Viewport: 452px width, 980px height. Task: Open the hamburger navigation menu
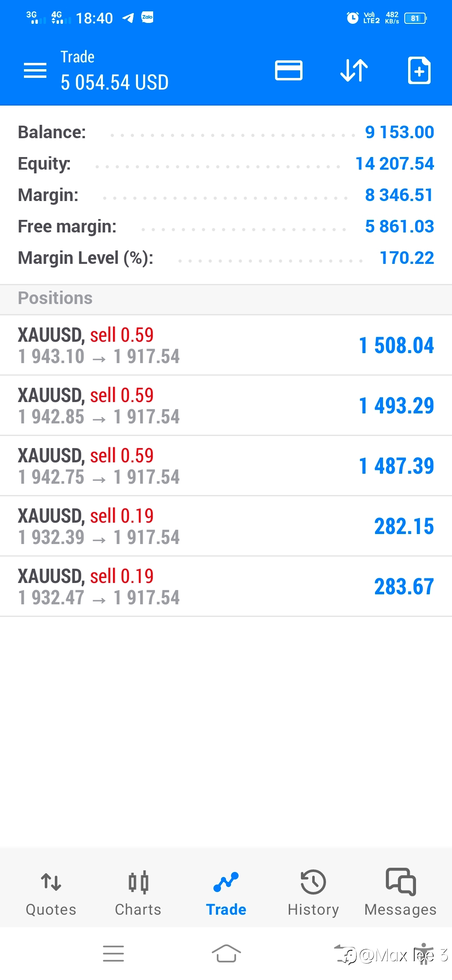click(35, 70)
